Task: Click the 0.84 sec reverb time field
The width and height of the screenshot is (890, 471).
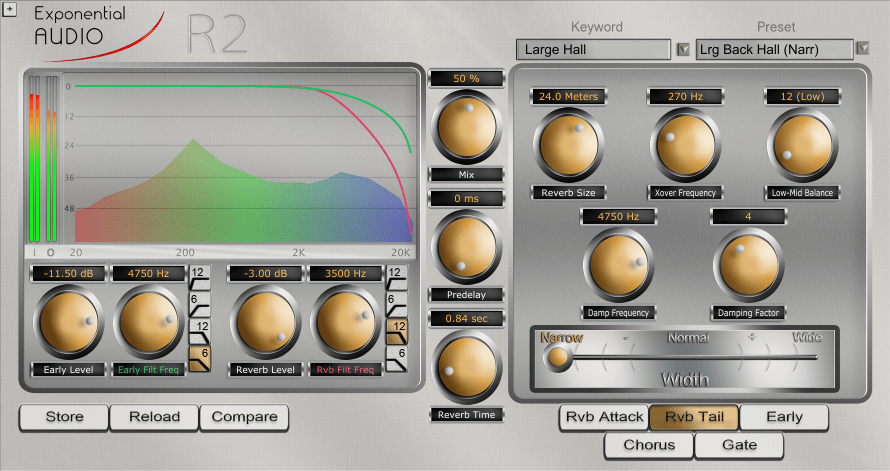Action: 467,318
